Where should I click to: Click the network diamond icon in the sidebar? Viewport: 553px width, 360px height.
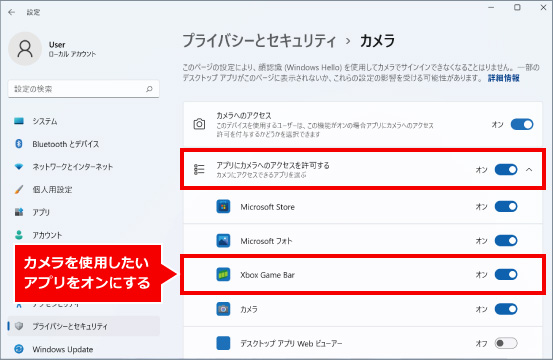click(x=19, y=166)
